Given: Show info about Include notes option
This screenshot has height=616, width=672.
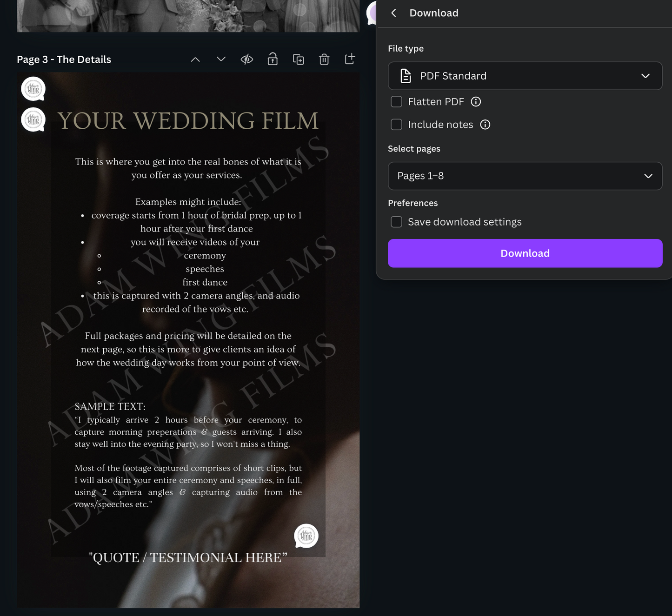Looking at the screenshot, I should coord(485,125).
